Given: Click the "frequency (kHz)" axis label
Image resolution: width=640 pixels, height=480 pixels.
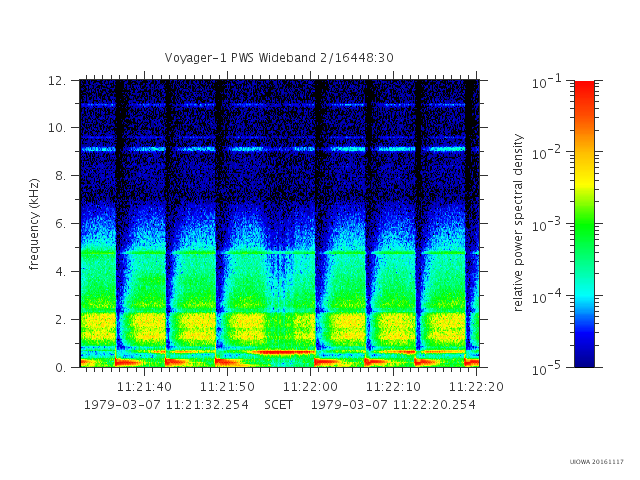Looking at the screenshot, I should (x=34, y=224).
